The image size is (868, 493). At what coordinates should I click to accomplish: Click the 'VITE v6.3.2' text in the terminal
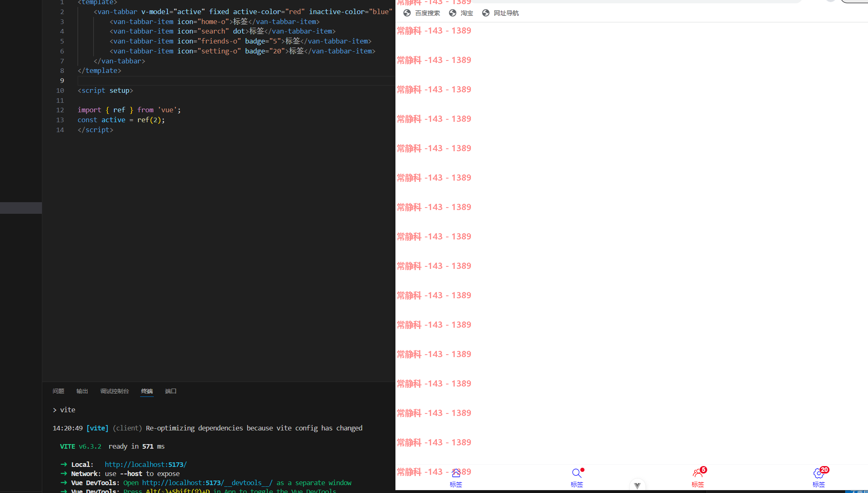80,446
